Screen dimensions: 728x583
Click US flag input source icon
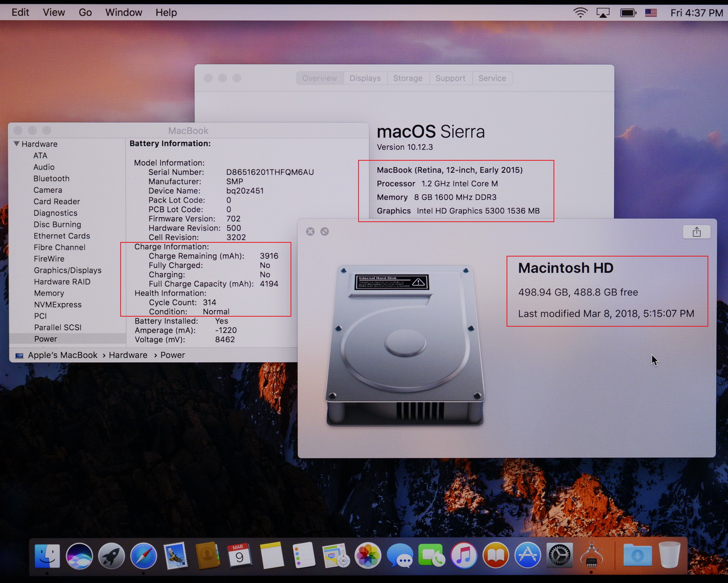(651, 12)
